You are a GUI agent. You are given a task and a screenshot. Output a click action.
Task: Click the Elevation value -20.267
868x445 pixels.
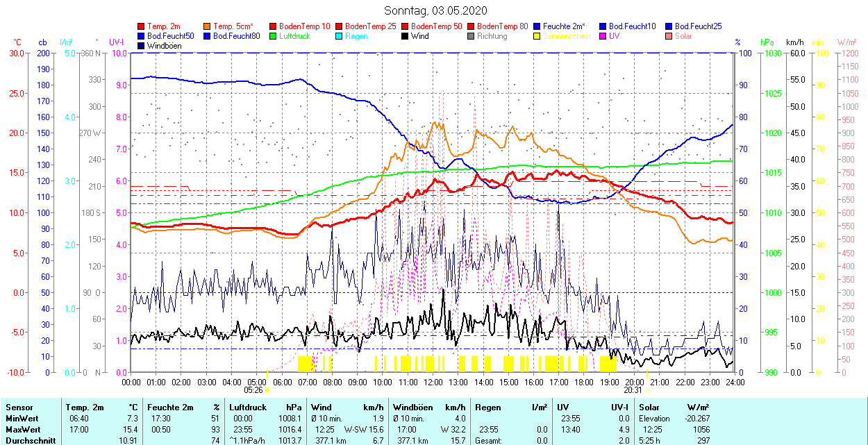[696, 419]
